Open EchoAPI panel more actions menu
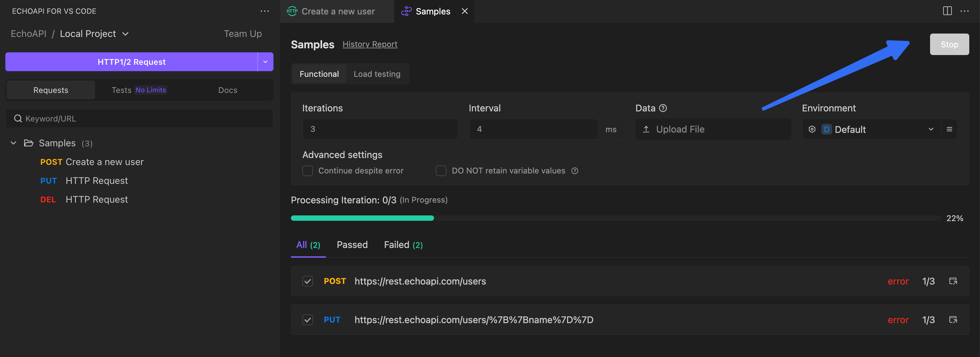Viewport: 980px width, 357px height. click(x=264, y=11)
